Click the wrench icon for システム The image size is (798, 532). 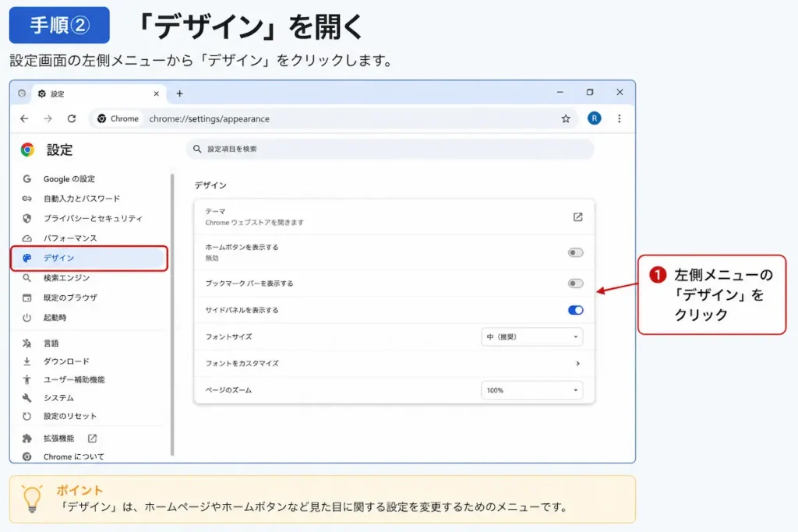pos(27,398)
